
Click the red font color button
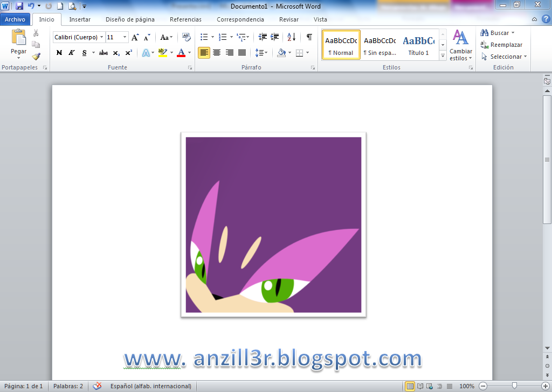click(181, 53)
